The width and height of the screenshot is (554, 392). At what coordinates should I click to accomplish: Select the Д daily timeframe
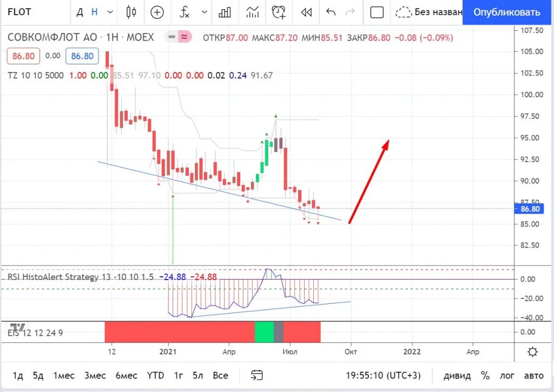coord(80,12)
